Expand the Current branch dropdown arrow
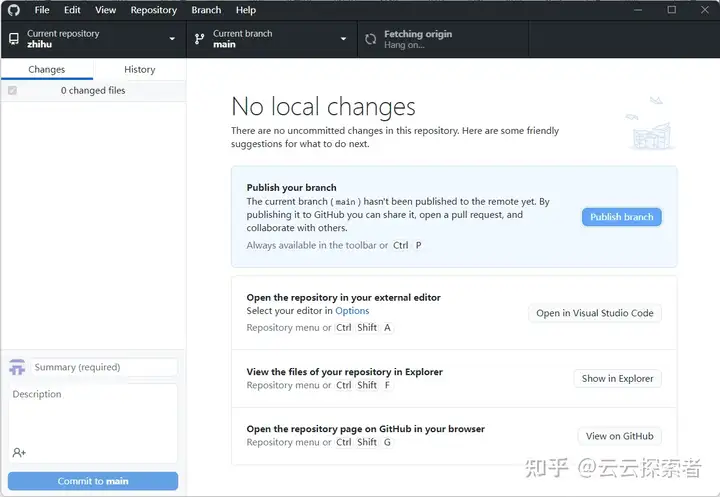The height and width of the screenshot is (497, 720). pyautogui.click(x=343, y=39)
